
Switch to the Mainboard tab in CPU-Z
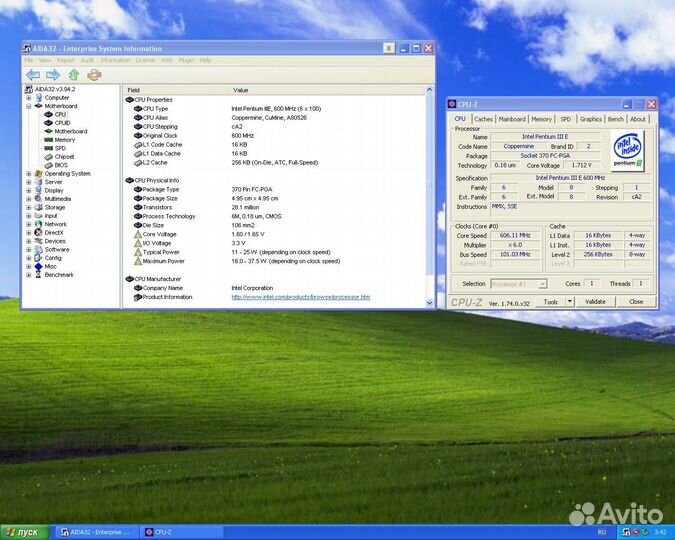point(512,119)
